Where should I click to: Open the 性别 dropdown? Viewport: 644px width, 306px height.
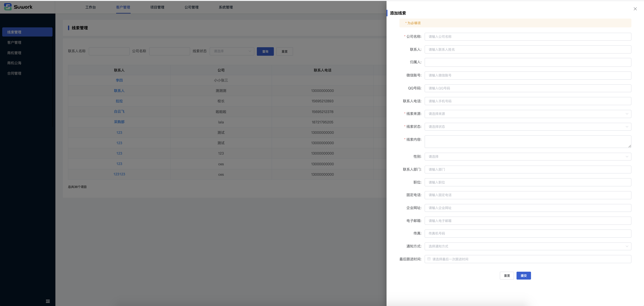(x=528, y=156)
